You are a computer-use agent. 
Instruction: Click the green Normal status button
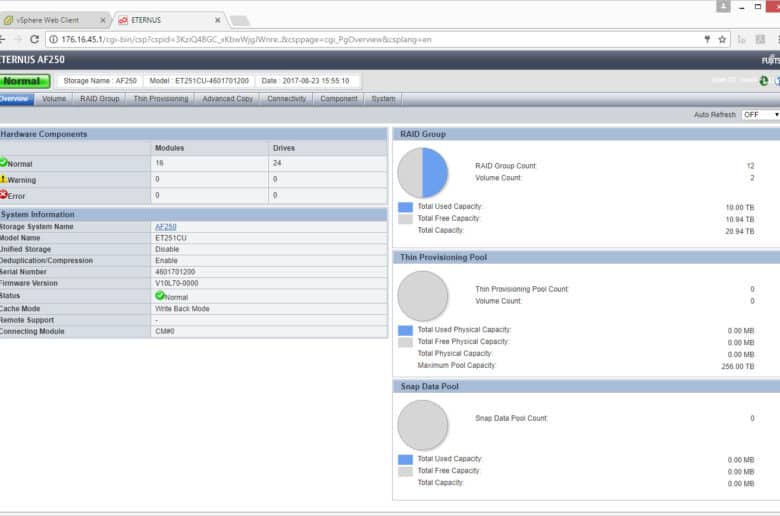(x=24, y=81)
